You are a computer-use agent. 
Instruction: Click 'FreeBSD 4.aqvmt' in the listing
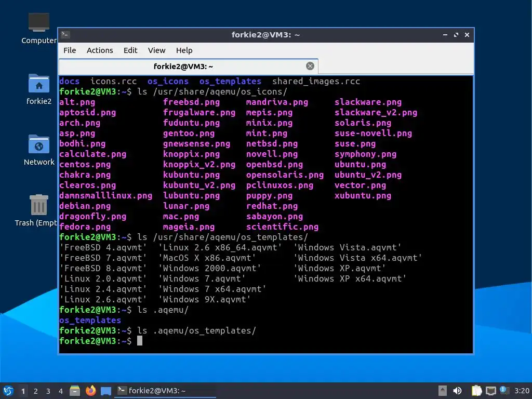pyautogui.click(x=103, y=248)
